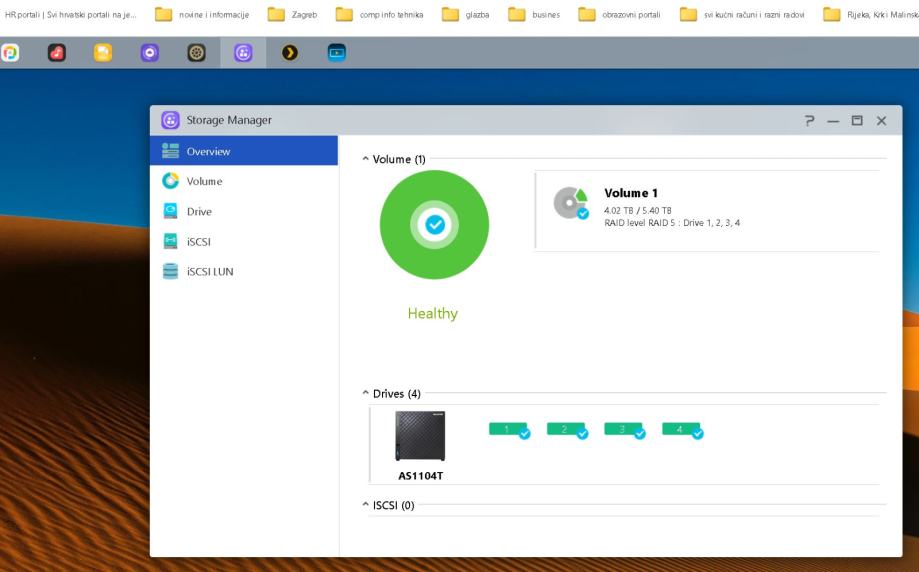This screenshot has width=919, height=572.
Task: Collapse the Drives (4) section
Action: click(x=365, y=394)
